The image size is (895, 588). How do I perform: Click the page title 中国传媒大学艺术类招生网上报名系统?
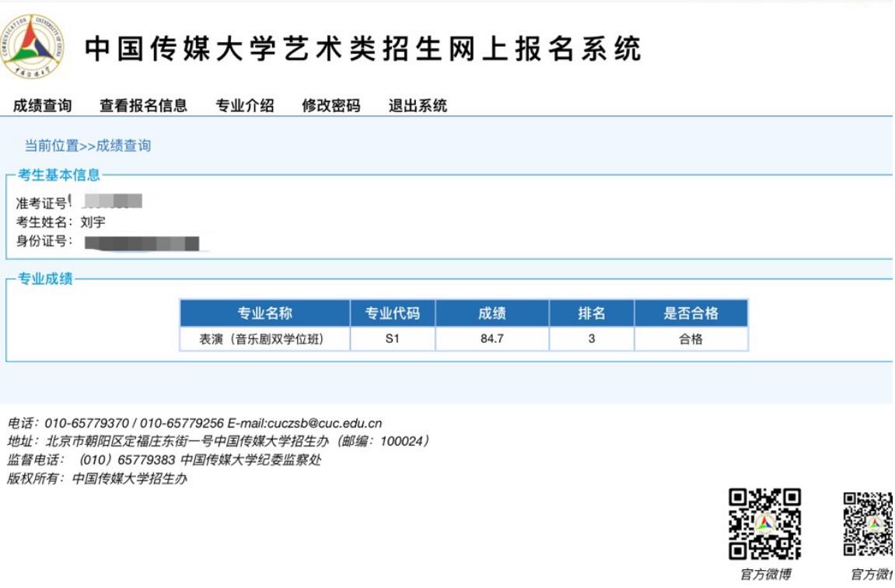coord(363,49)
